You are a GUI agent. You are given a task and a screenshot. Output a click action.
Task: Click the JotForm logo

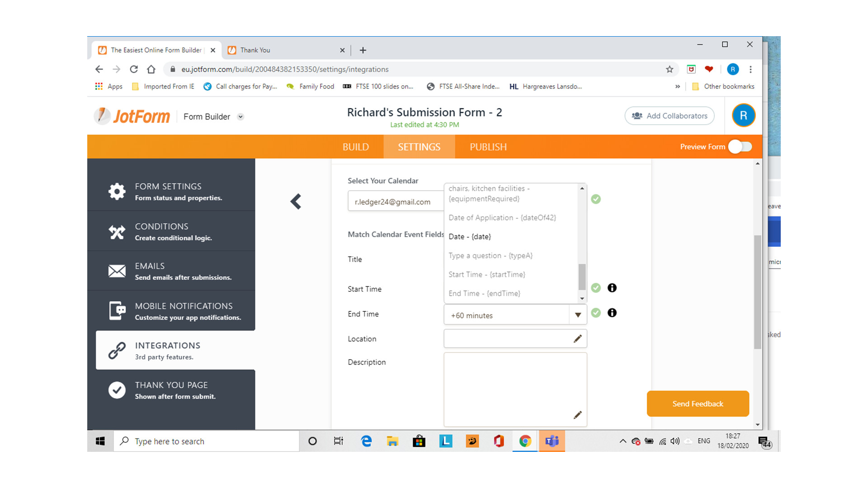pos(132,116)
